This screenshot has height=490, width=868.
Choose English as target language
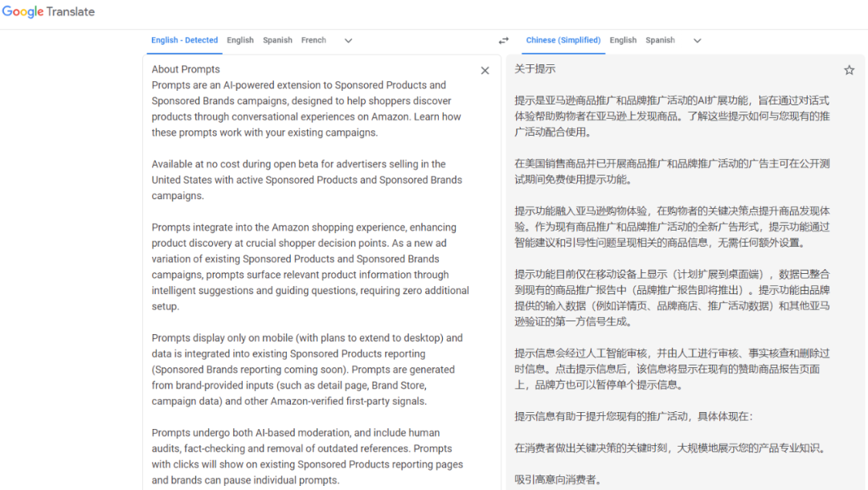pyautogui.click(x=623, y=40)
